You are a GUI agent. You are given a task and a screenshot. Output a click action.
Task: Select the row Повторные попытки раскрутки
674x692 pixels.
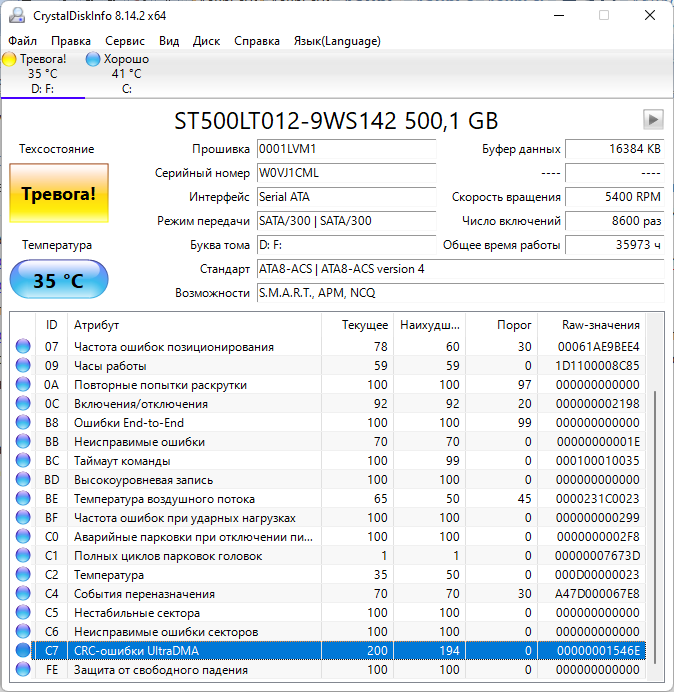point(329,384)
